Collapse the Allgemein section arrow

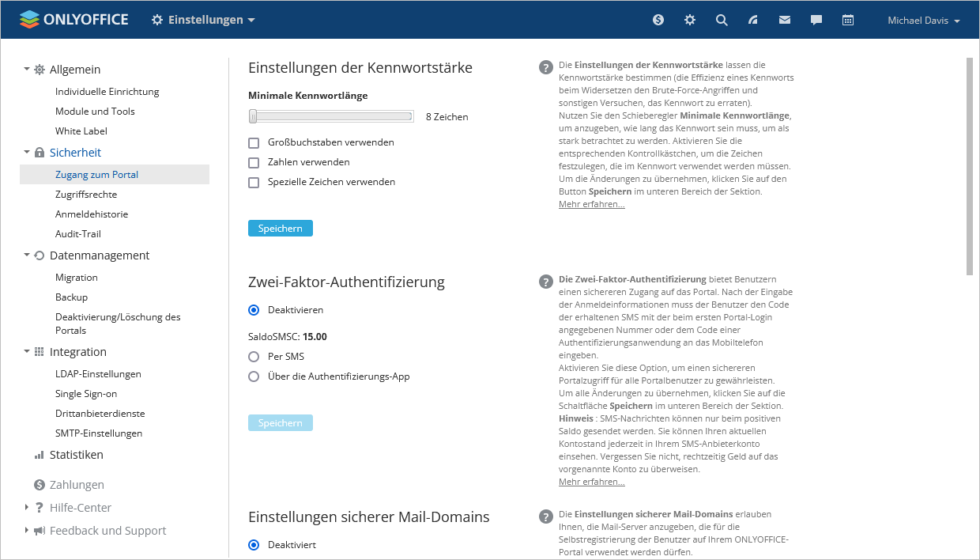pos(26,69)
